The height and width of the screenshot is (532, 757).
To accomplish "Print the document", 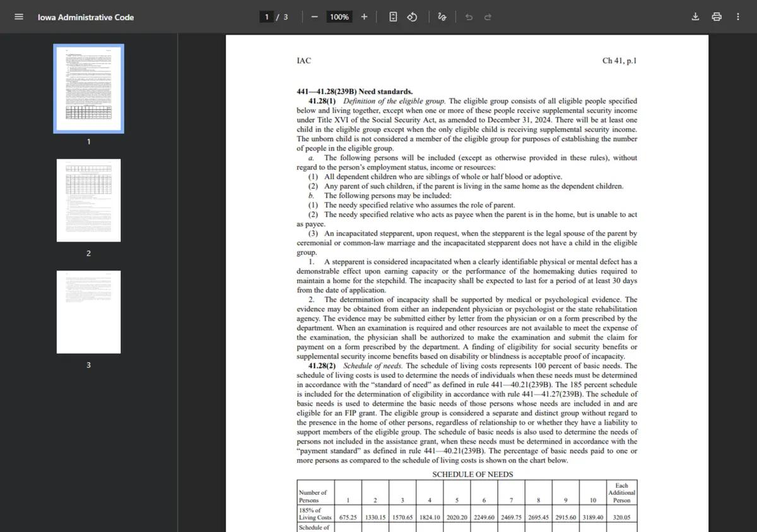I will [x=717, y=17].
